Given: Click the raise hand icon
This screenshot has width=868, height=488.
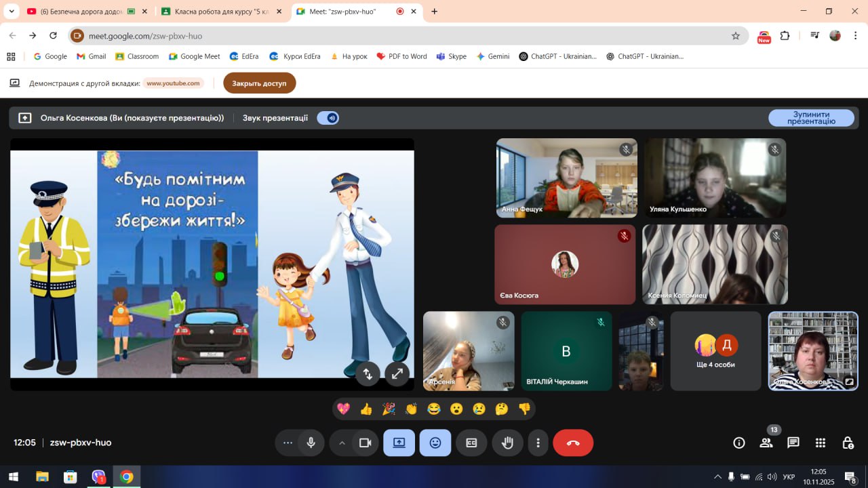Looking at the screenshot, I should tap(507, 443).
